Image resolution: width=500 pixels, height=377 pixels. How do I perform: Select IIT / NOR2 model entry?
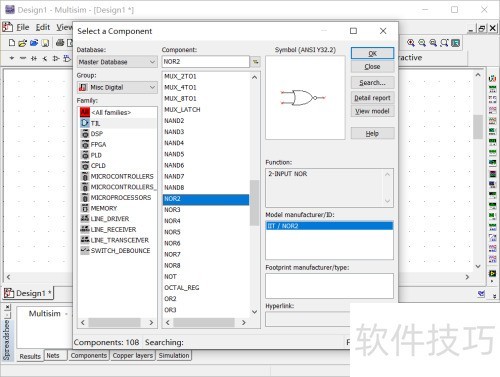point(329,226)
